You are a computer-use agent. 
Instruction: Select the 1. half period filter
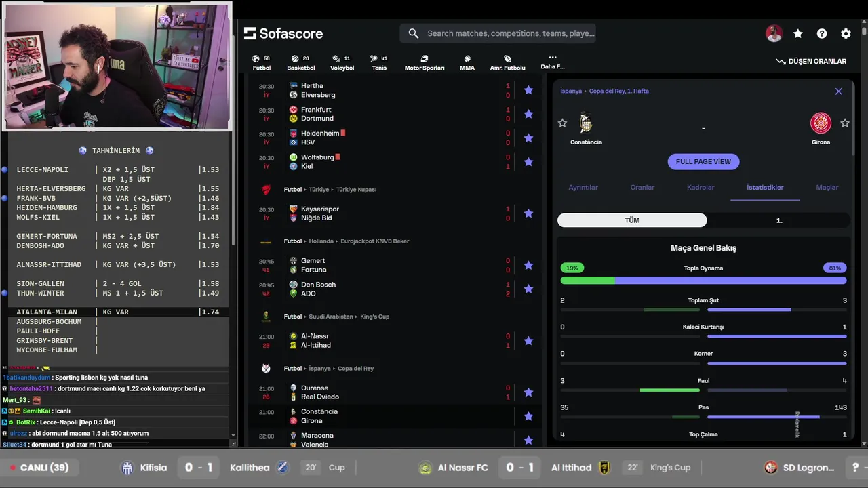click(x=779, y=220)
